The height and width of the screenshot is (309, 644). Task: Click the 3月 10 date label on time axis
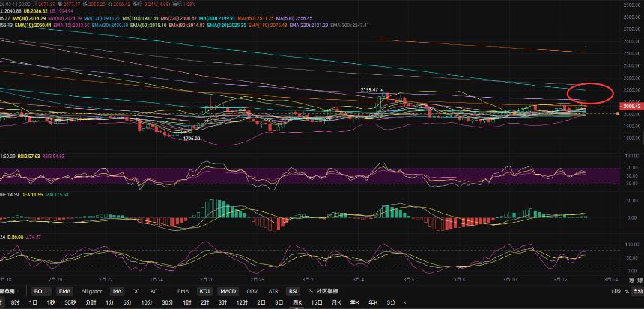tap(511, 278)
